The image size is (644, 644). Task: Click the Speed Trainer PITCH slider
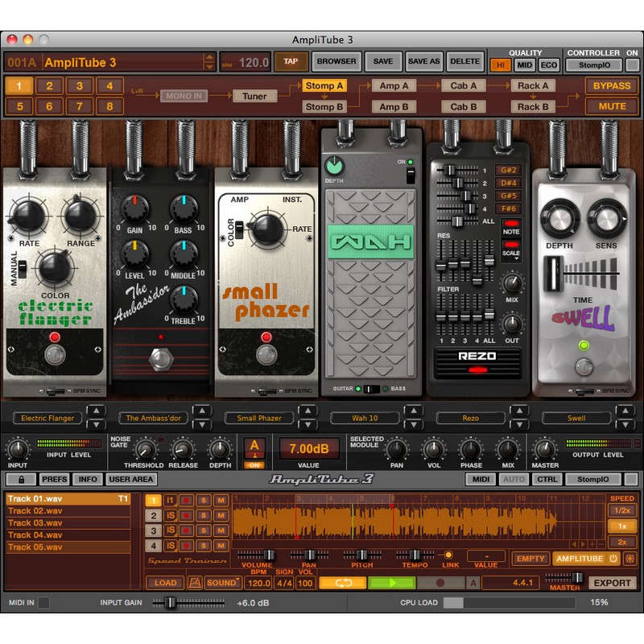(361, 555)
